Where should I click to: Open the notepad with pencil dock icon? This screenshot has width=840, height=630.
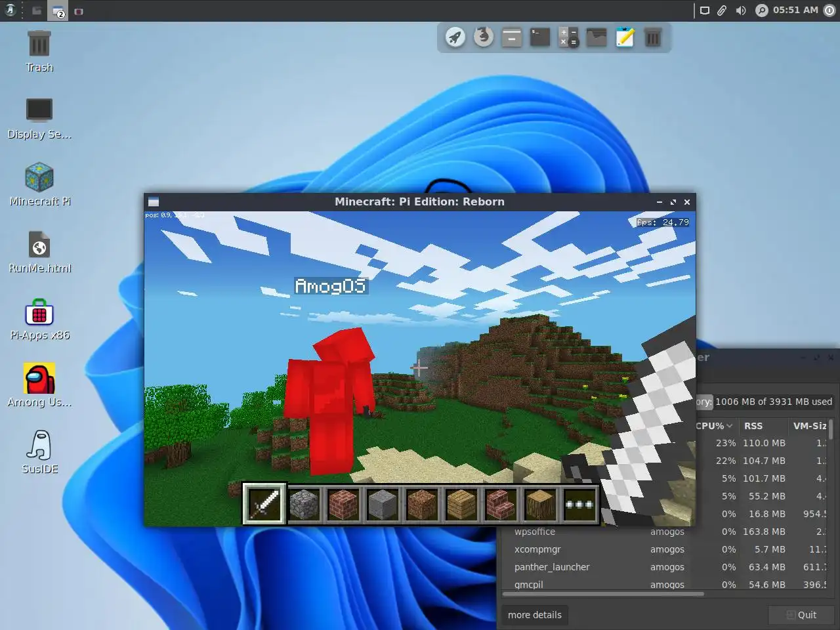click(x=625, y=37)
